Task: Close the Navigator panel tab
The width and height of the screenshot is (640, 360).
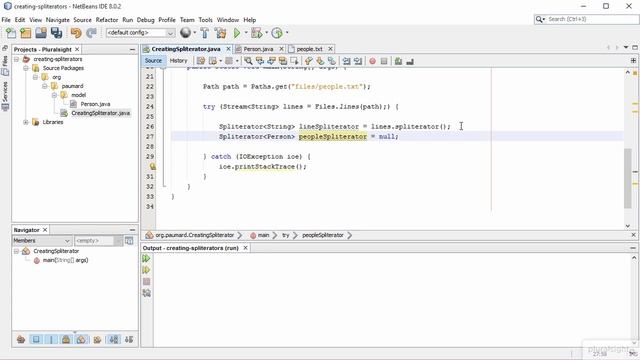Action: coord(45,230)
